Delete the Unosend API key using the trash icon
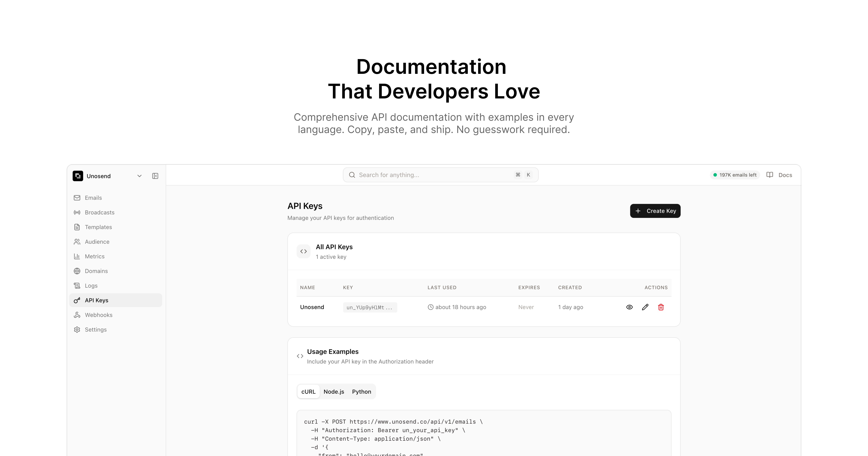The height and width of the screenshot is (456, 868). (661, 307)
